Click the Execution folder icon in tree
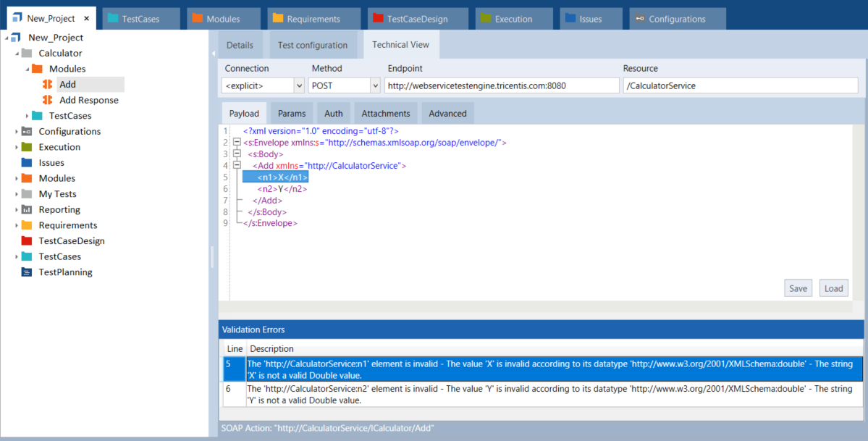Screen dimensions: 868x441 (27, 147)
